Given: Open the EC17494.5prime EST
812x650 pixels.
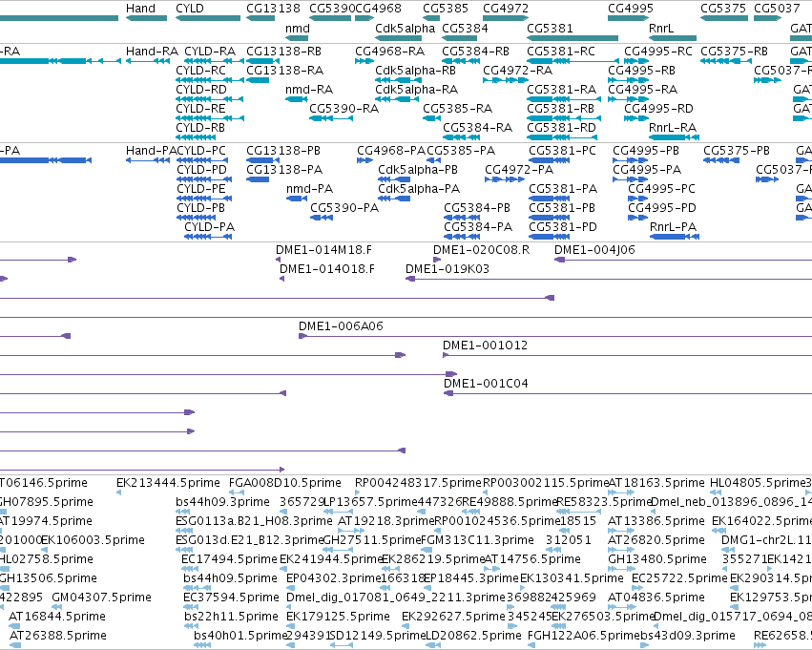Looking at the screenshot, I should point(189,569).
